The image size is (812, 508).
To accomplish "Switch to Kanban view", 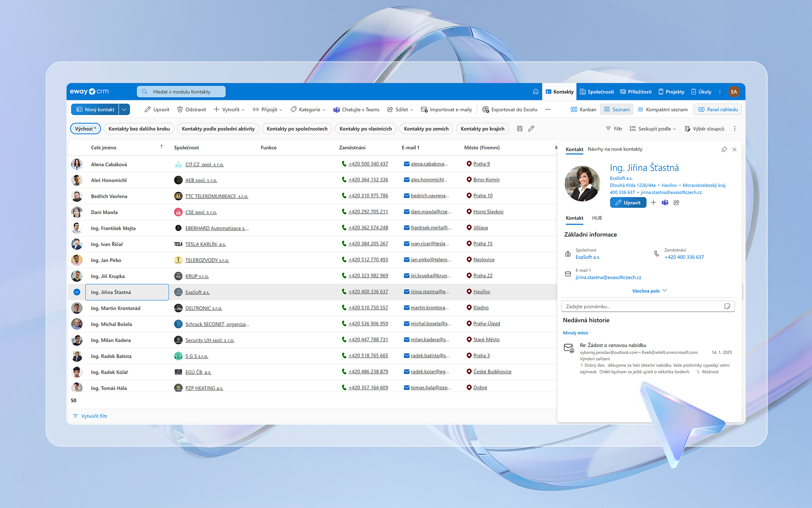I will [583, 109].
